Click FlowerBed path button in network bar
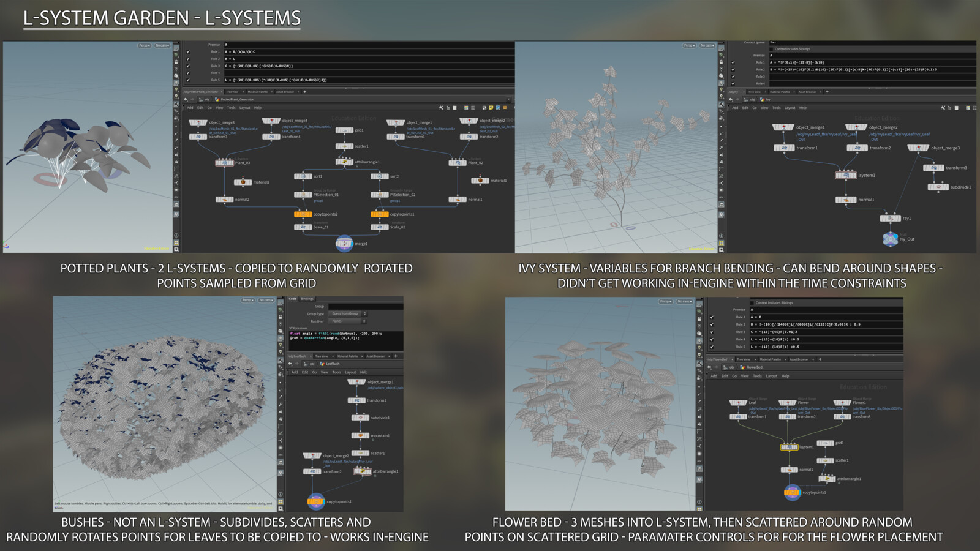Viewport: 980px width, 551px height. [x=751, y=367]
